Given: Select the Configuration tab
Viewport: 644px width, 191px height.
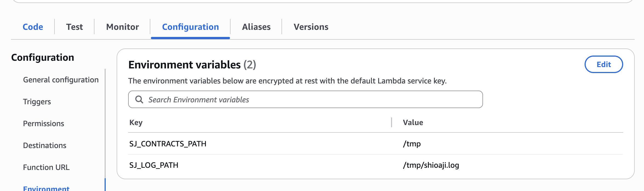Looking at the screenshot, I should coord(190,27).
